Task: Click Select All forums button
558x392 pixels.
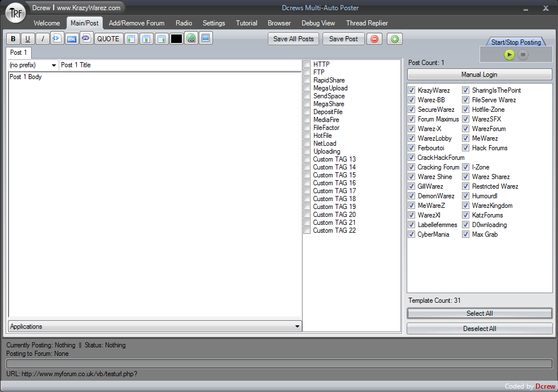Action: pyautogui.click(x=479, y=313)
